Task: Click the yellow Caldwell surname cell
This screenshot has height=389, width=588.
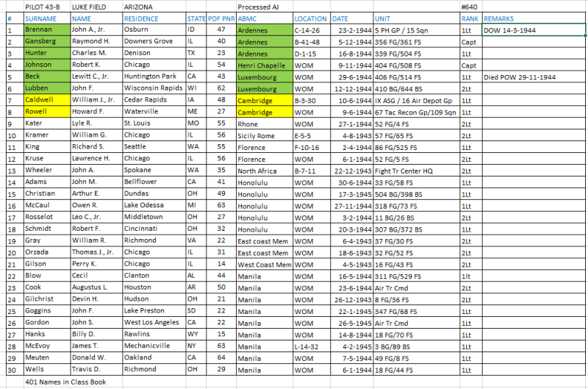Action: (x=47, y=100)
